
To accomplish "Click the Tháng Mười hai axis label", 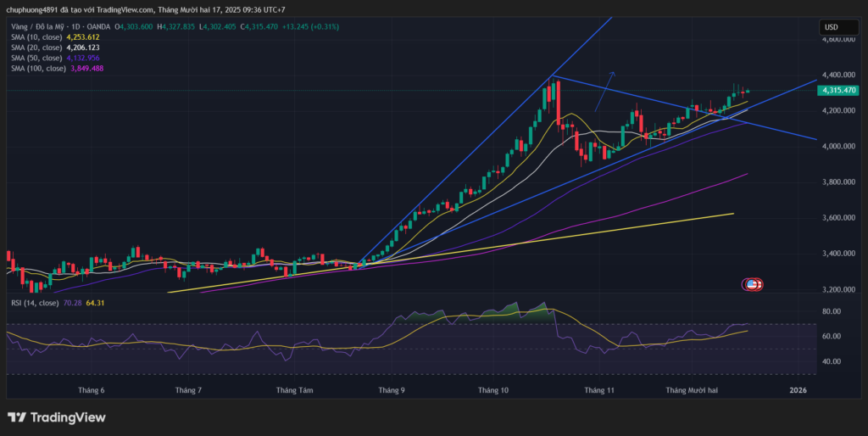I will (x=692, y=390).
